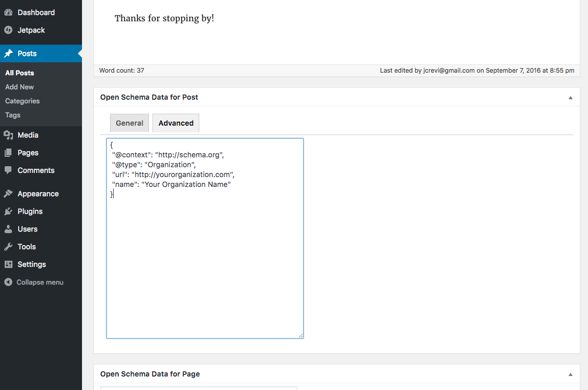Click the Settings sliders icon
This screenshot has height=390, width=588.
pyautogui.click(x=8, y=264)
